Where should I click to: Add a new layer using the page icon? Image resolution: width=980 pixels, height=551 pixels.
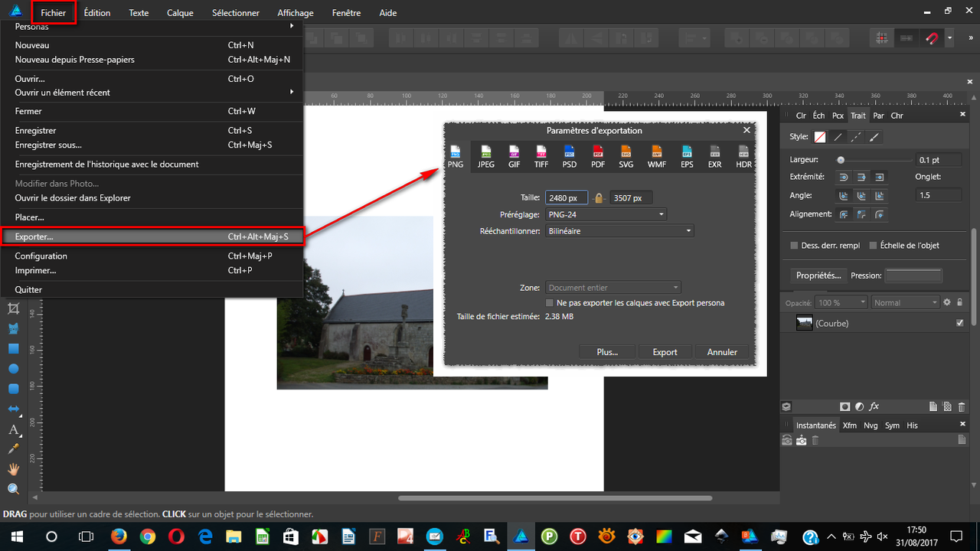point(933,406)
